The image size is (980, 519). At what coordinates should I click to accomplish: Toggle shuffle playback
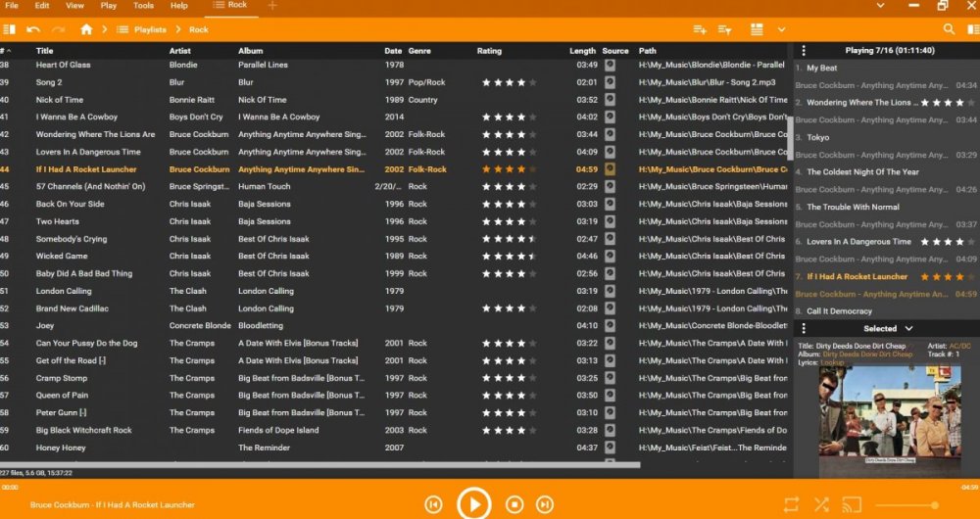click(821, 504)
